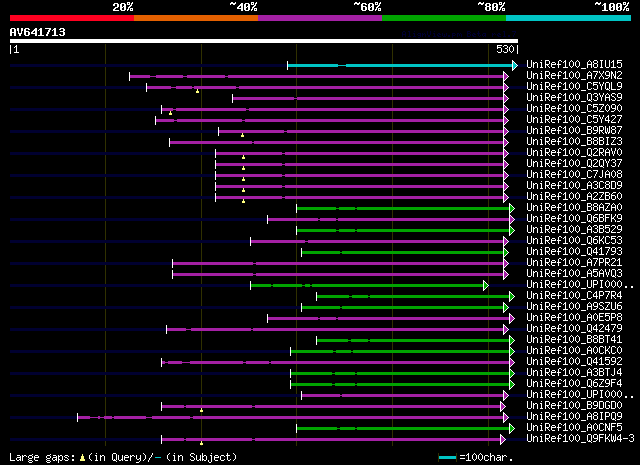Click the yellow query gap marker under C5YQL9 row

(198, 91)
